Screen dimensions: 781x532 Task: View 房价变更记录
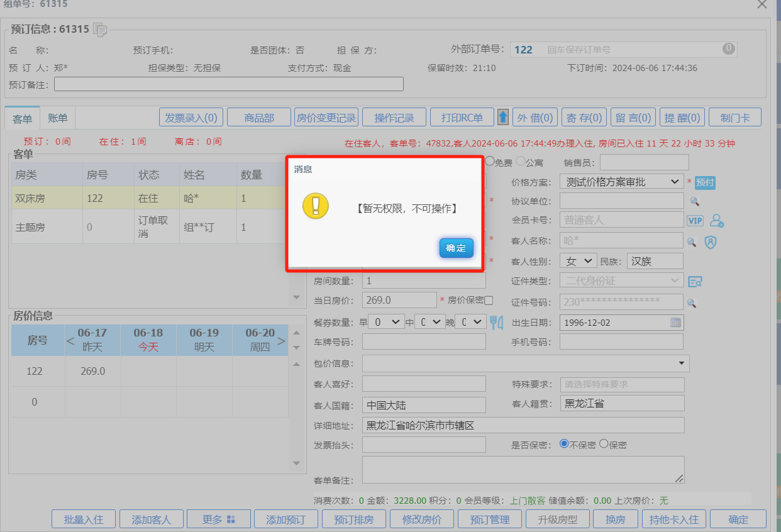(x=326, y=118)
